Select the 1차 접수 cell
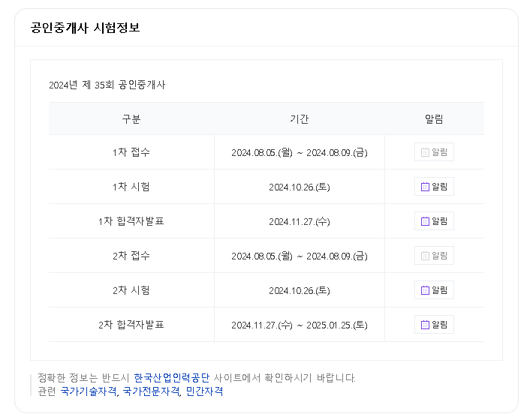This screenshot has height=420, width=527. click(x=131, y=152)
